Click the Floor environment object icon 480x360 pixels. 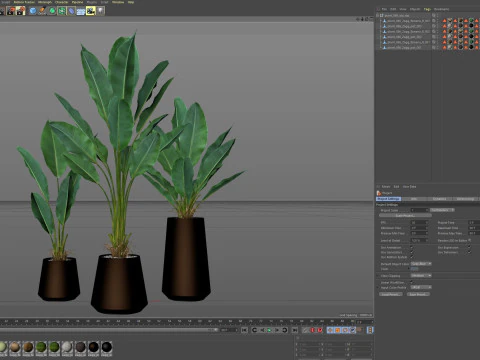[x=81, y=11]
